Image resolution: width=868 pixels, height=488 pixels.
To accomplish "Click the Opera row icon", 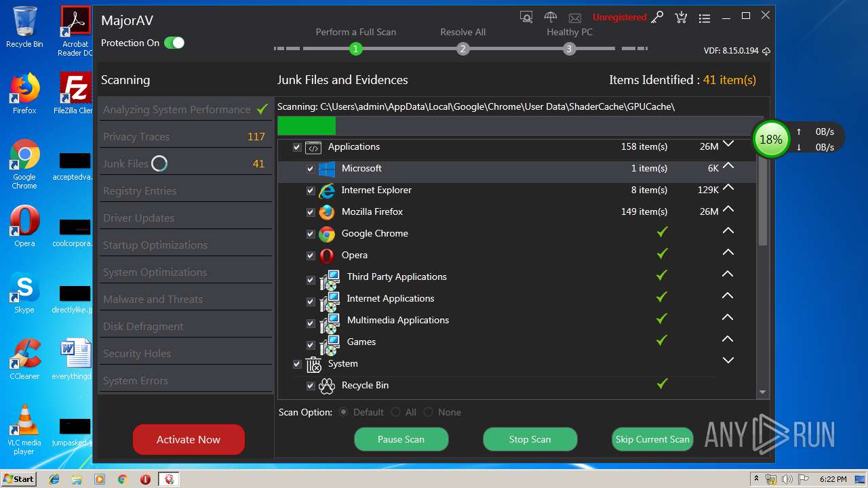I will 327,256.
